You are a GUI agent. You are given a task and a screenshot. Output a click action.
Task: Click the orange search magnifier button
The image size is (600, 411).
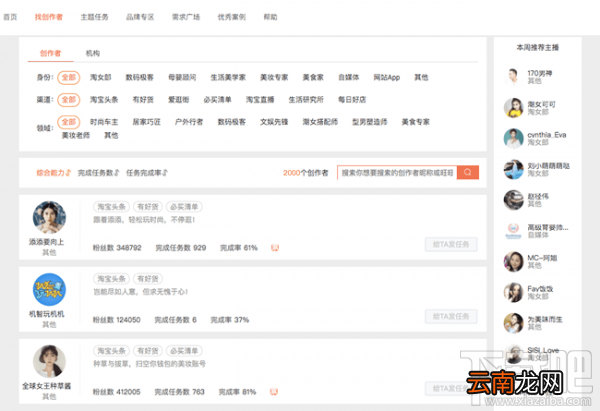pyautogui.click(x=468, y=173)
